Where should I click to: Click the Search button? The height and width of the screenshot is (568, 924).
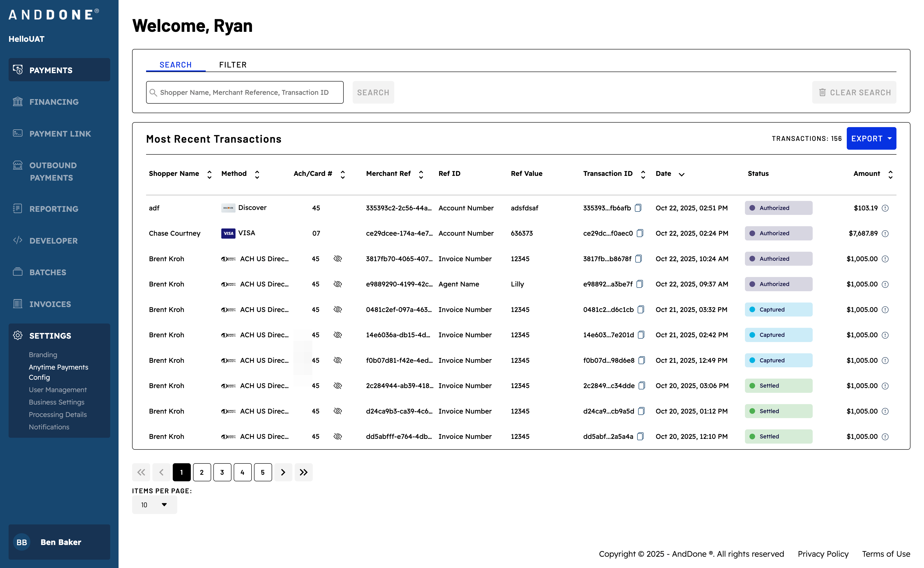(x=373, y=92)
